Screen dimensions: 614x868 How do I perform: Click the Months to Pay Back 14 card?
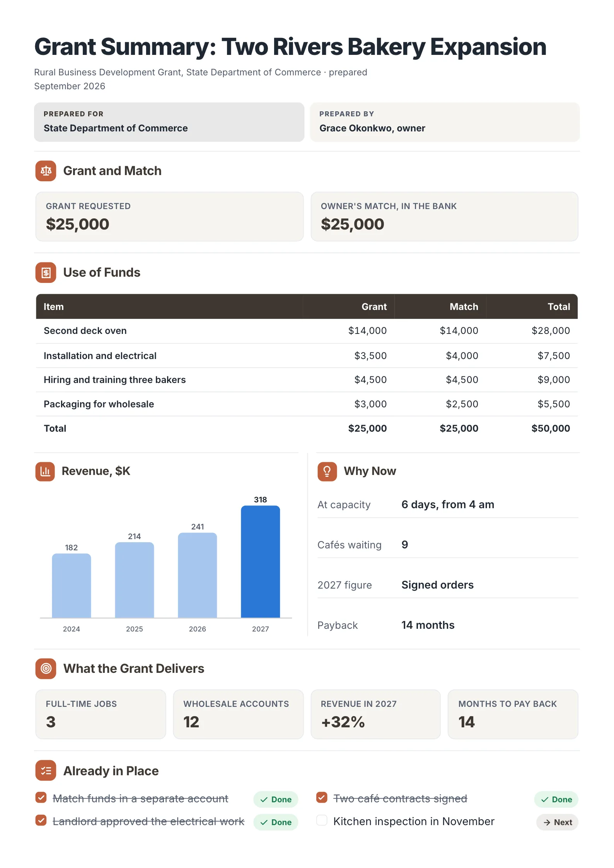(513, 715)
